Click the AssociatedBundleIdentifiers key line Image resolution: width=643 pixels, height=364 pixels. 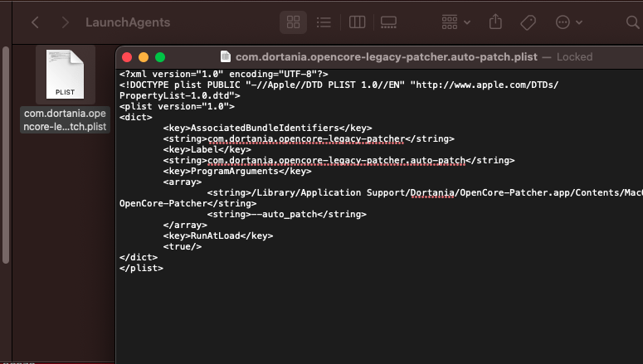267,128
